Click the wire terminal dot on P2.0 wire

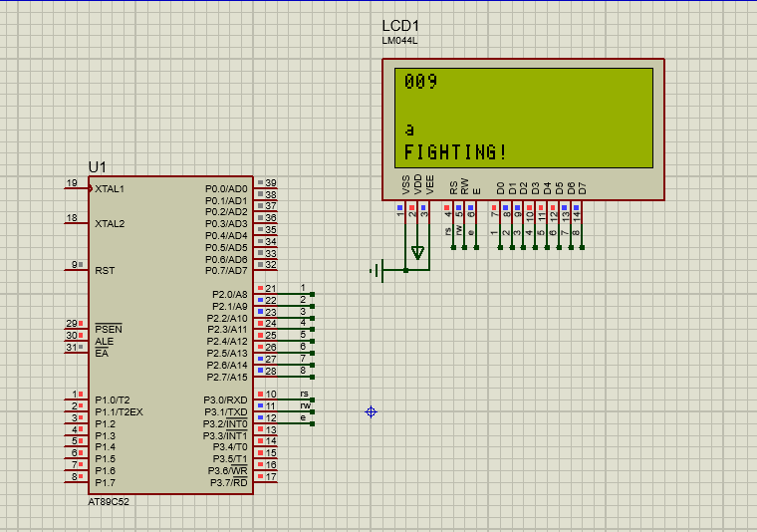coord(313,295)
